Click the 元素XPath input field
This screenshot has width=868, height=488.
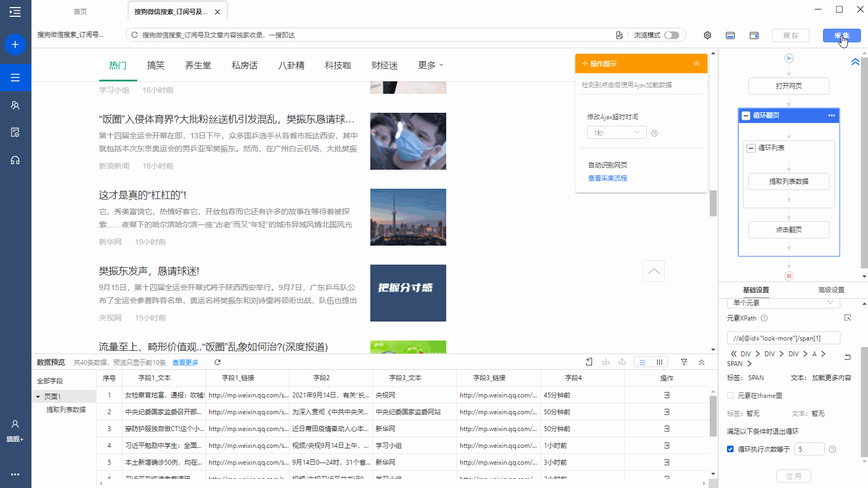783,338
